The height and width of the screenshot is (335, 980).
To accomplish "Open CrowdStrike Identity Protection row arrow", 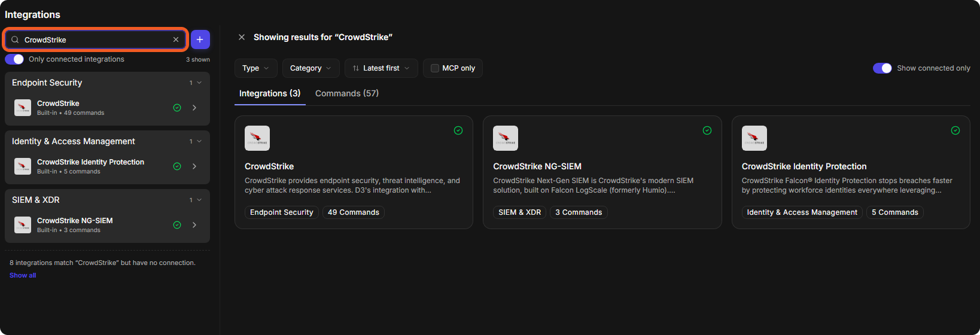I will 194,166.
